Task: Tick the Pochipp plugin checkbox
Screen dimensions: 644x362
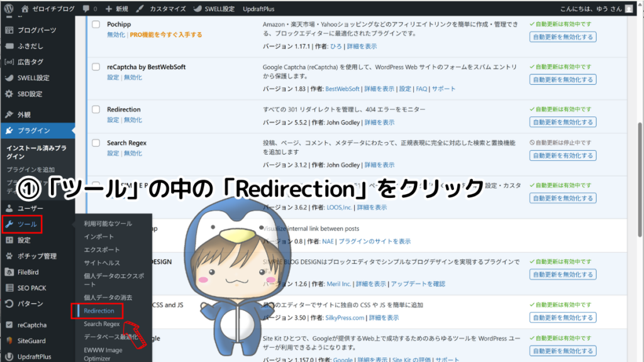Action: click(96, 25)
